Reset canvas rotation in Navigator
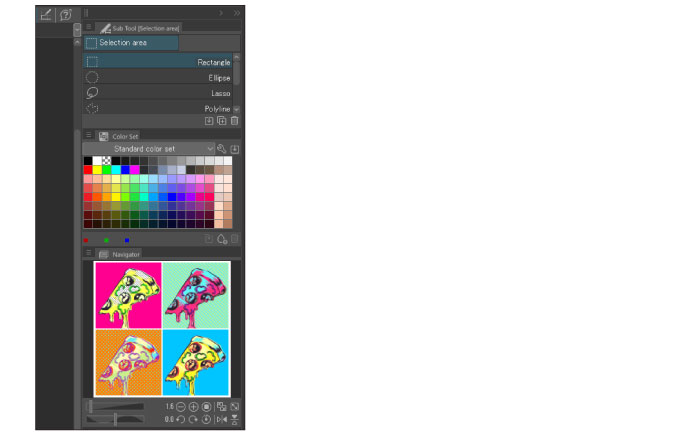The image size is (693, 444). pos(206,419)
